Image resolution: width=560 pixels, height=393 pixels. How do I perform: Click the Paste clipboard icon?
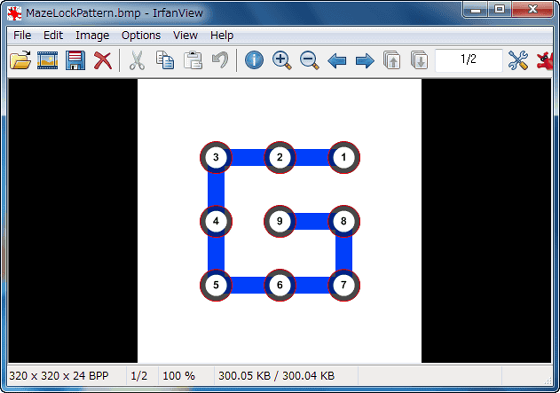193,60
